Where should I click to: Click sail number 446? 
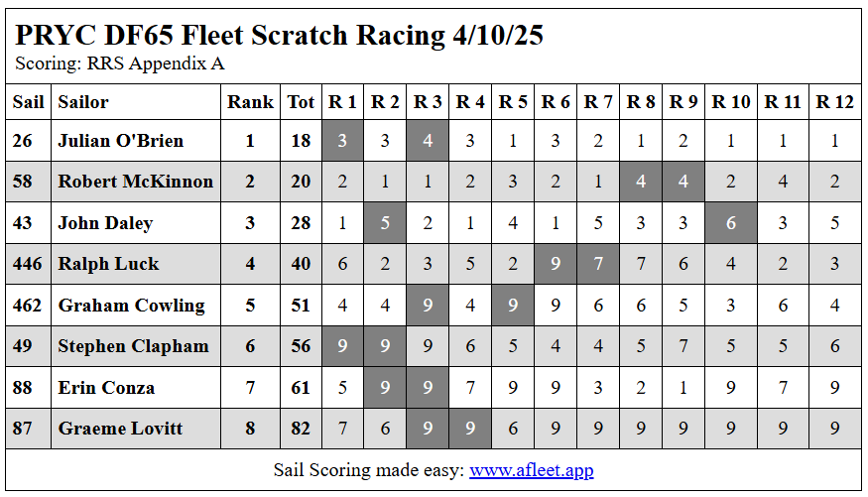click(x=27, y=264)
